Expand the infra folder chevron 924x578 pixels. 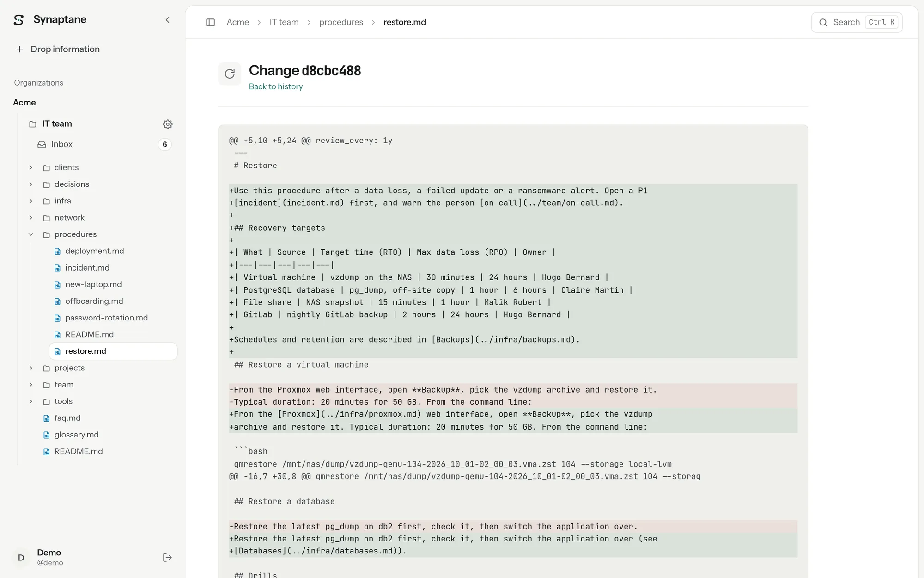30,201
